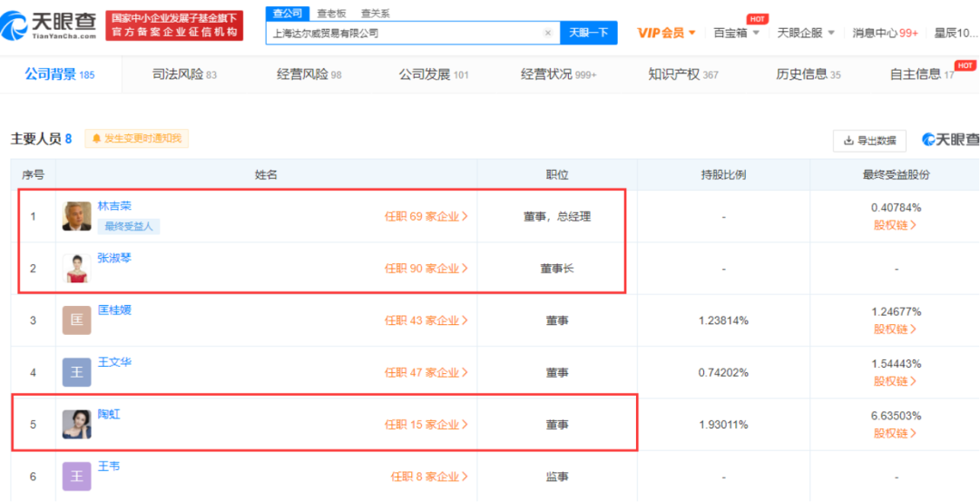
Task: Open the 陶虹 name link
Action: (109, 414)
